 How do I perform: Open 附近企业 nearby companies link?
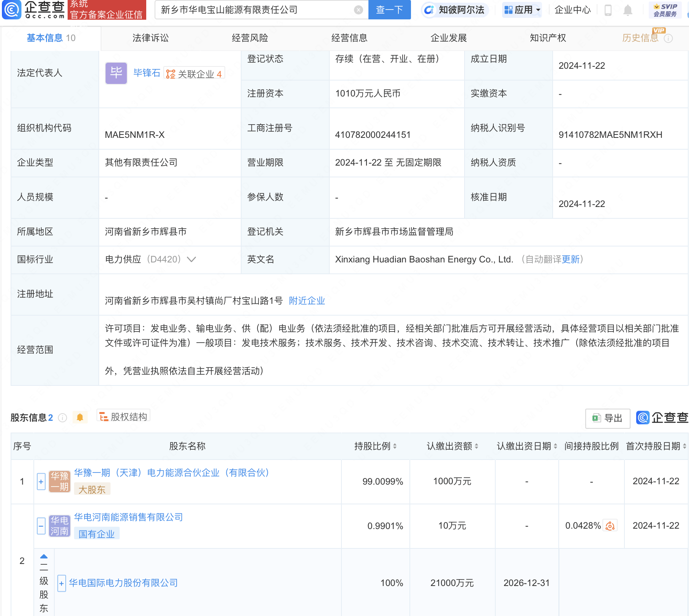pyautogui.click(x=307, y=301)
